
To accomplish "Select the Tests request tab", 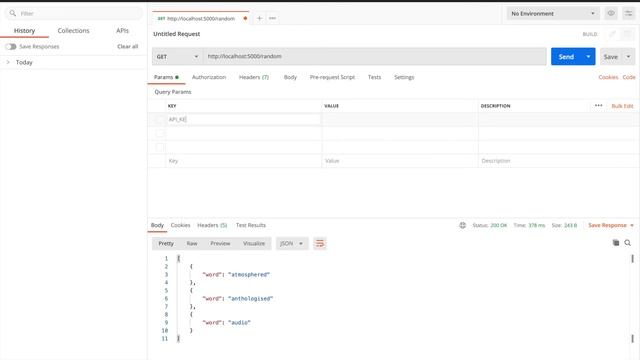I will tap(374, 77).
